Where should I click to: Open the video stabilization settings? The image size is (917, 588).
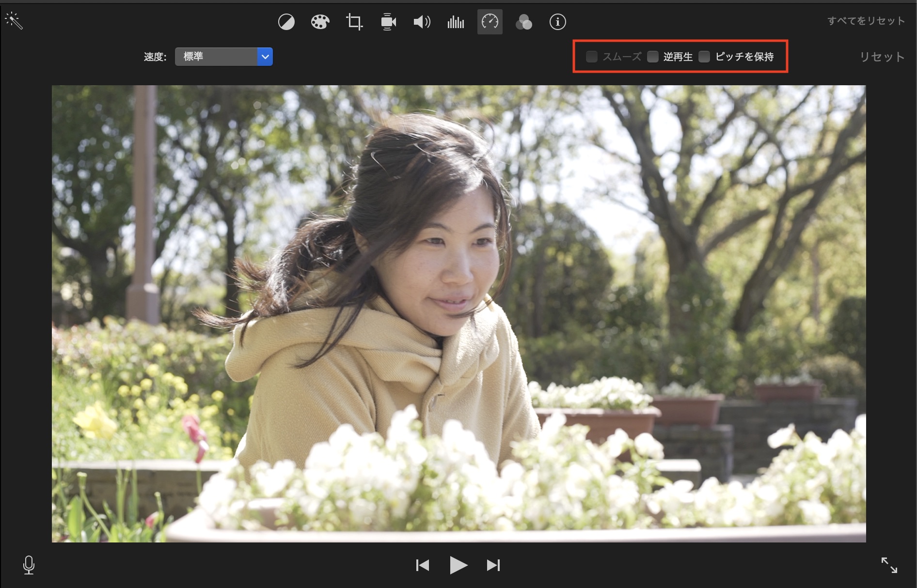(388, 22)
